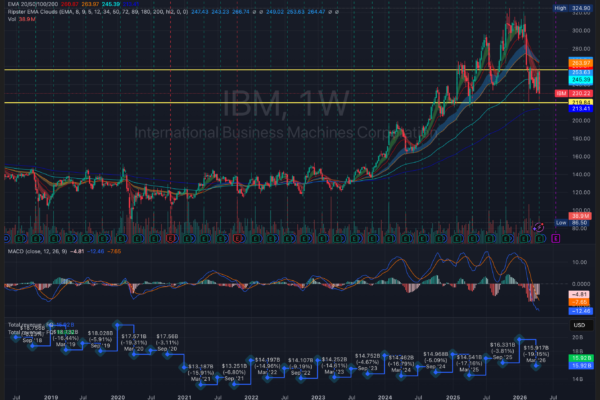
Task: Select the Vol 38.9M indicator legend
Action: tap(22, 19)
